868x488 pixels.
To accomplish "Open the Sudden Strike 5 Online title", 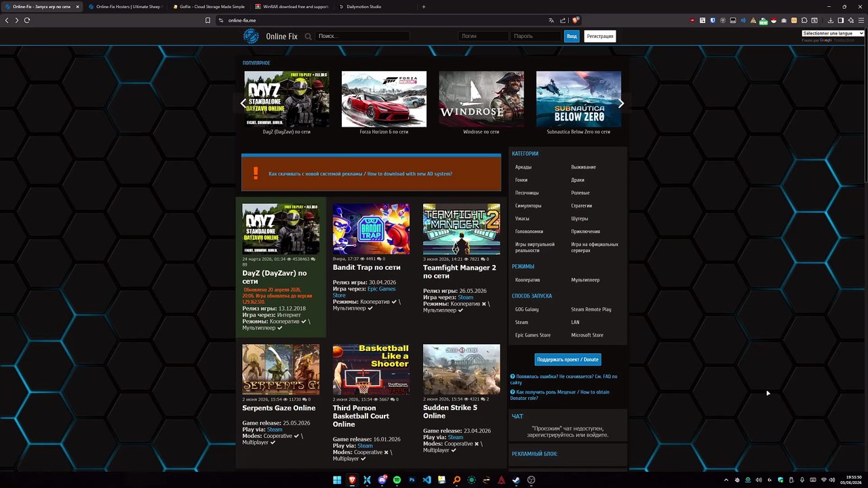I will (450, 411).
